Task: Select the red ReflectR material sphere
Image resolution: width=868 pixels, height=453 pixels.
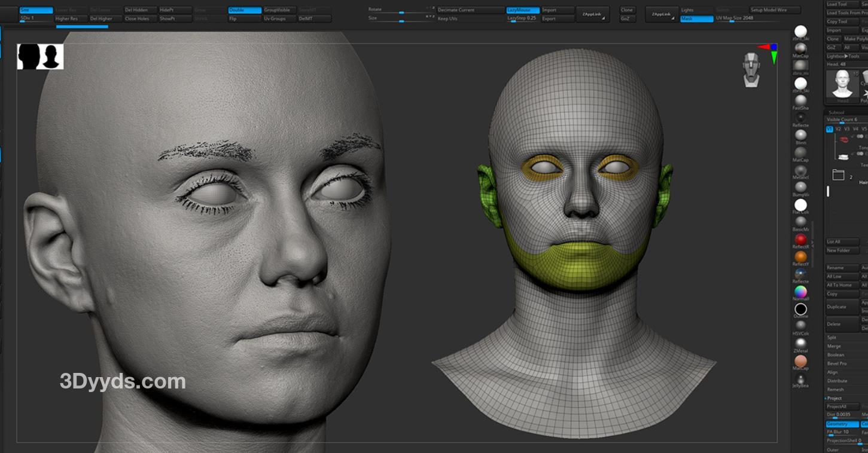Action: coord(800,239)
